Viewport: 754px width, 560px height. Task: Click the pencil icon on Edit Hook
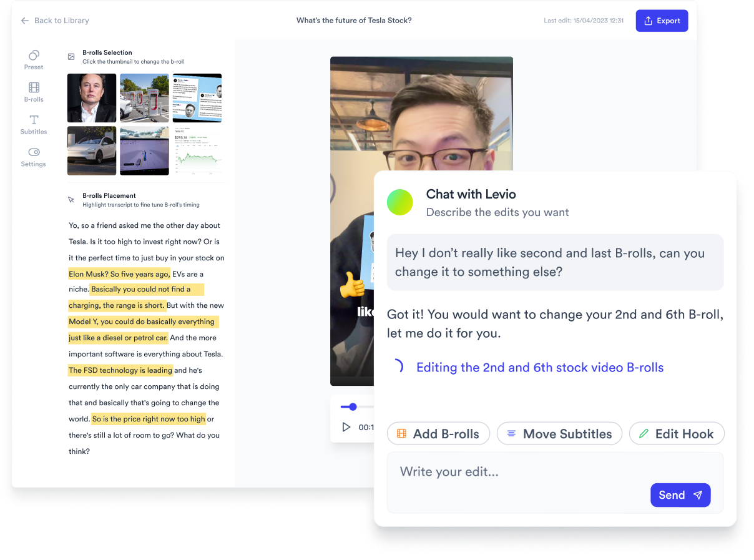(643, 433)
